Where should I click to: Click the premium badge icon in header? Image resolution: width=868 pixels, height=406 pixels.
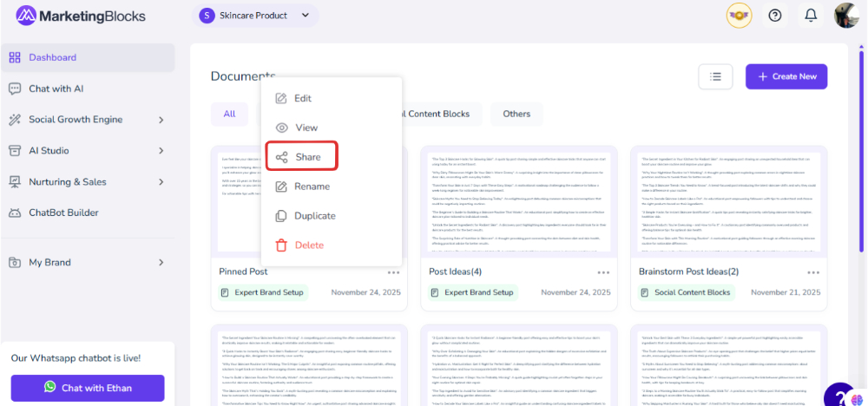click(739, 15)
